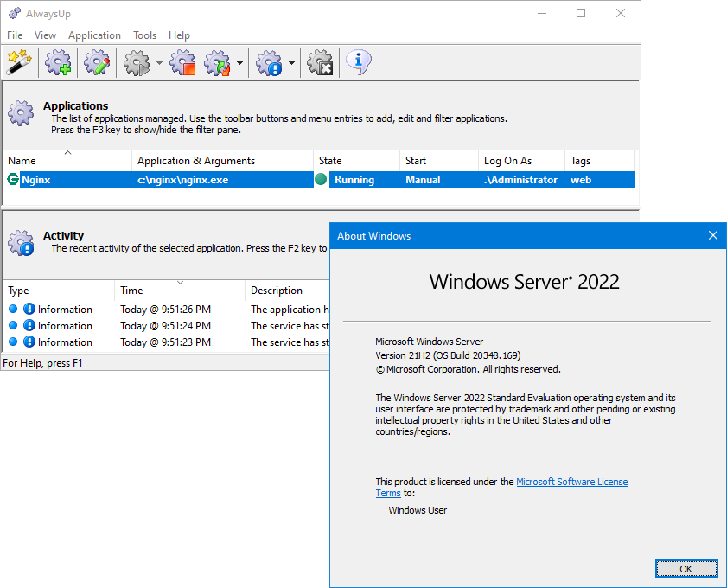Viewport: 727px width, 588px height.
Task: Select the activity time Today @ 9:51:26 PM
Action: tap(165, 310)
